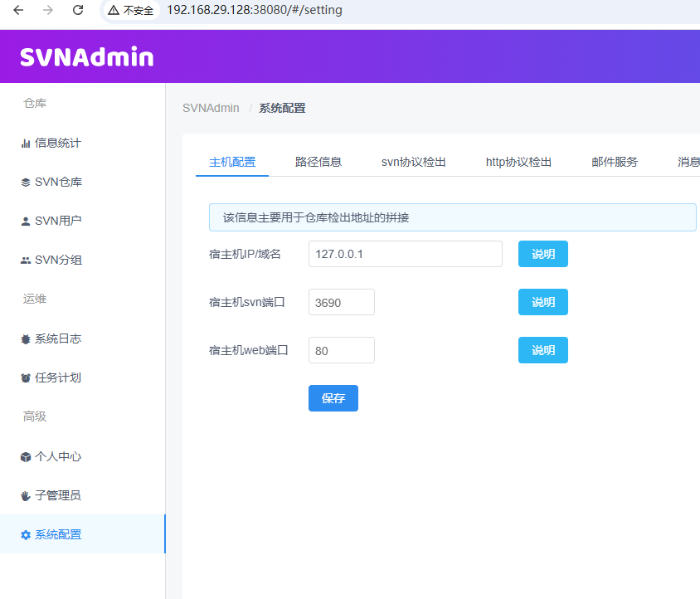This screenshot has height=599, width=700.
Task: Click 系统配置 breadcrumb text
Action: coord(282,108)
